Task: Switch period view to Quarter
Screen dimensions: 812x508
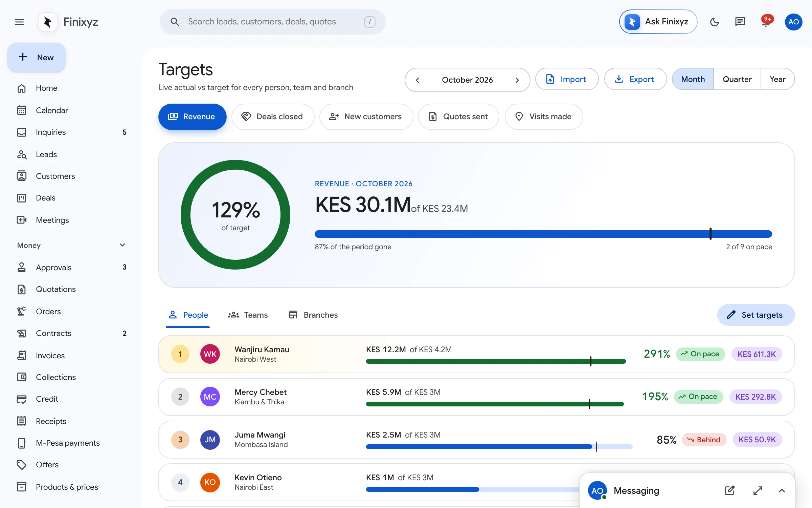Action: click(x=737, y=79)
